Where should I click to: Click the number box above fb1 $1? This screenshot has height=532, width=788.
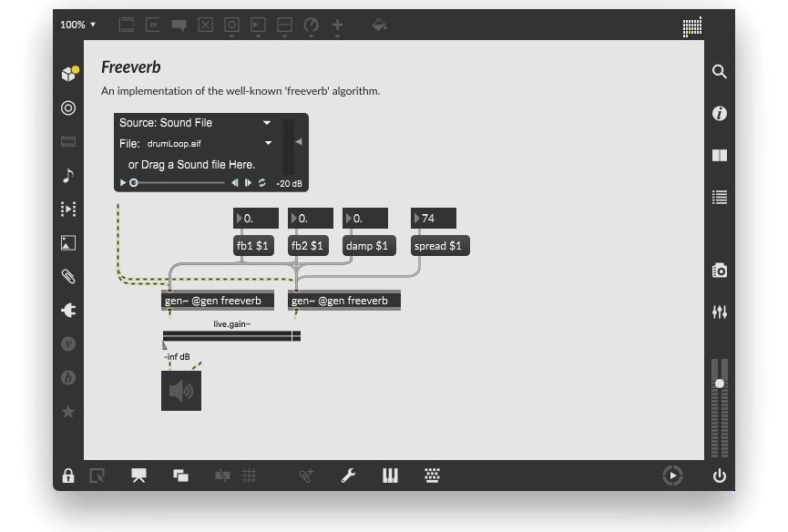click(256, 218)
